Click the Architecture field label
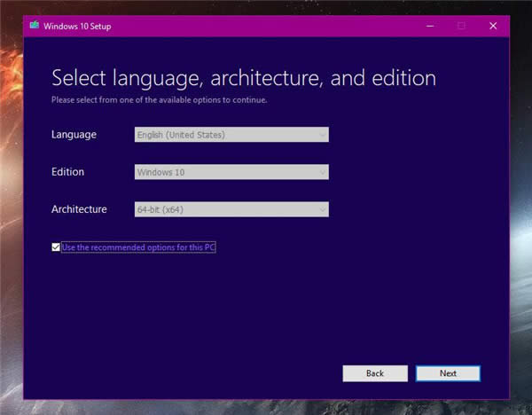This screenshot has height=415, width=532. tap(79, 210)
